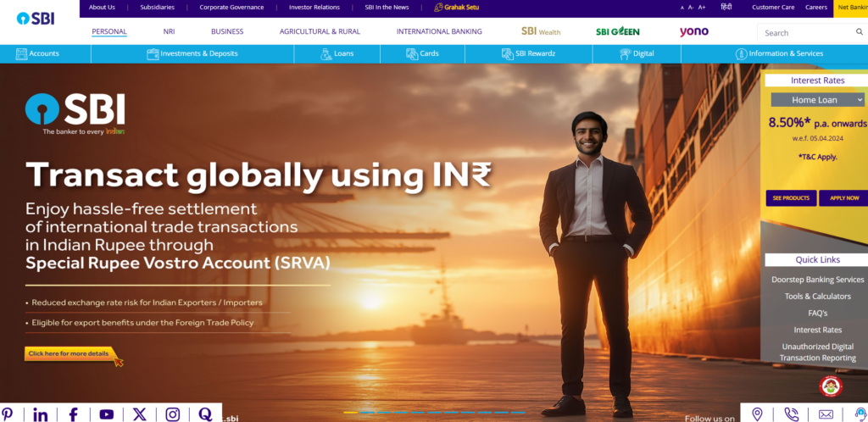
Task: Click the Accounts menu icon
Action: 21,53
